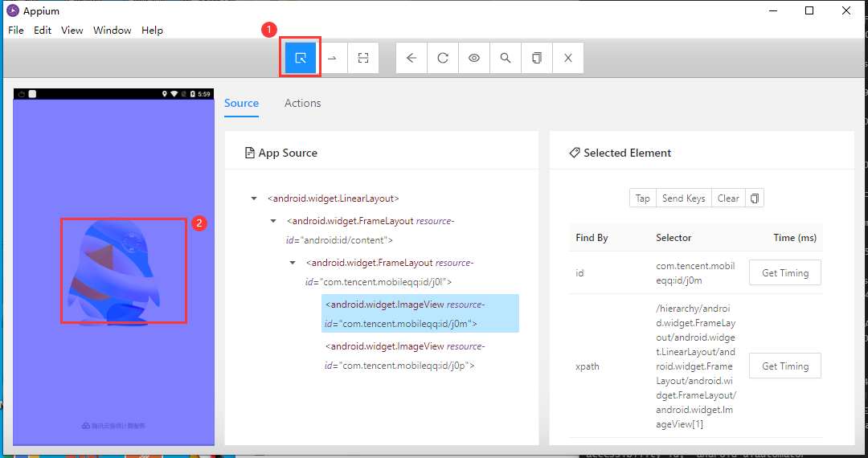This screenshot has width=868, height=458.
Task: Open the Edit menu
Action: tap(43, 31)
